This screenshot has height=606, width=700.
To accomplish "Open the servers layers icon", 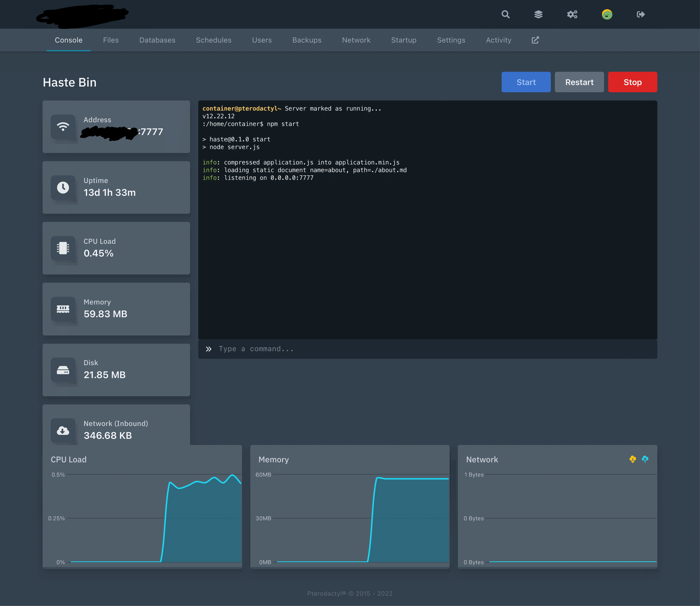I will click(538, 14).
